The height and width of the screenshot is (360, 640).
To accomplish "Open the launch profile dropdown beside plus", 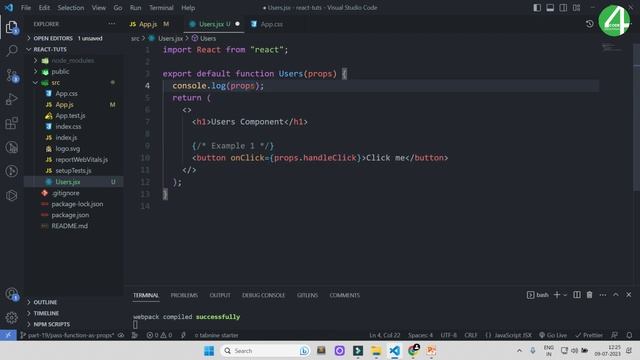I will click(x=565, y=295).
